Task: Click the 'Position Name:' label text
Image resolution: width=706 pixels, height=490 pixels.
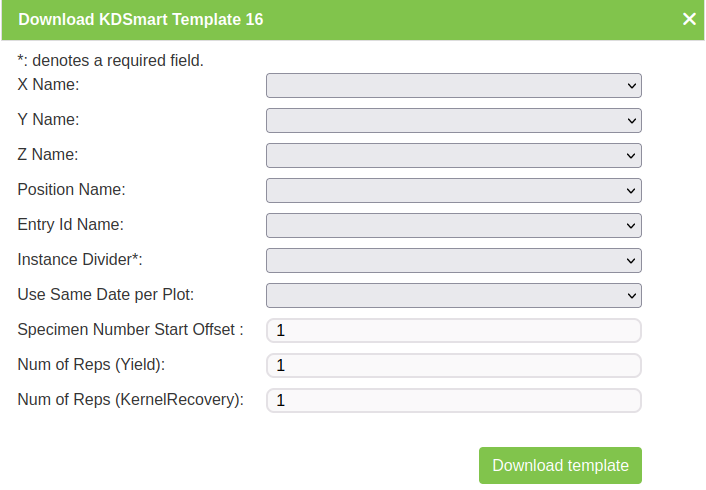Action: click(x=72, y=190)
